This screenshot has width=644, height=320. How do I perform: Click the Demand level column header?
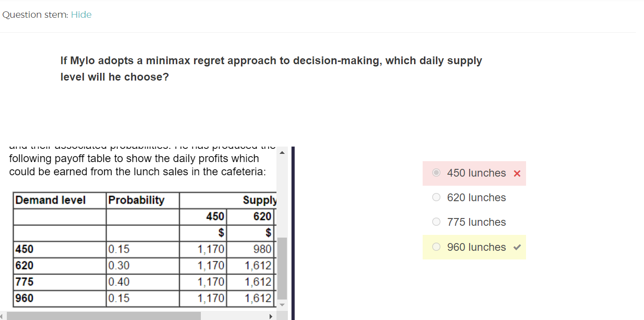51,200
